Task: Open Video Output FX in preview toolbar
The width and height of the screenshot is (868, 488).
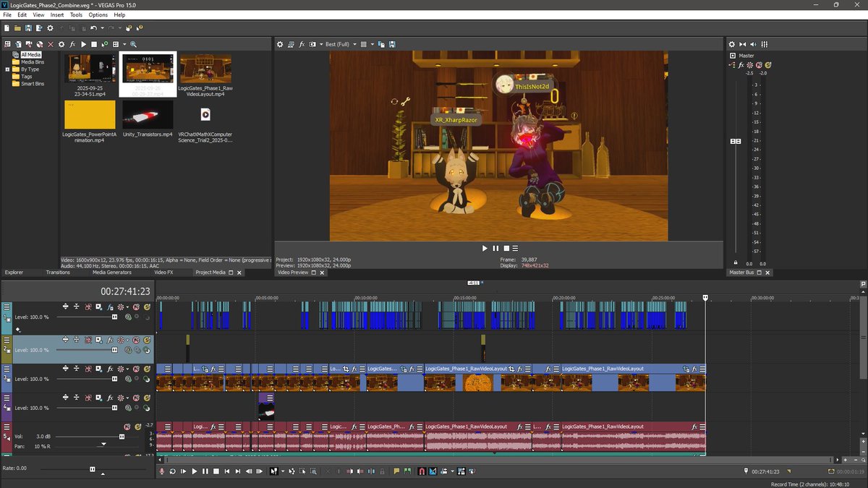Action: (x=302, y=44)
